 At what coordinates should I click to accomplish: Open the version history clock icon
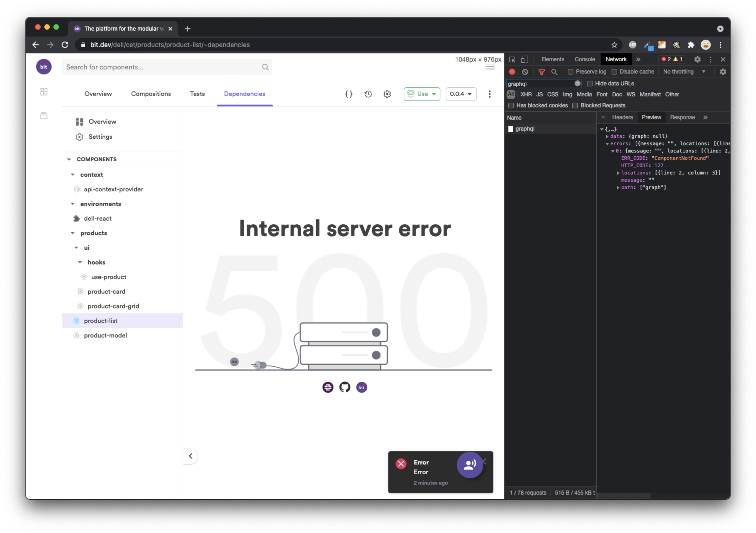(x=368, y=94)
